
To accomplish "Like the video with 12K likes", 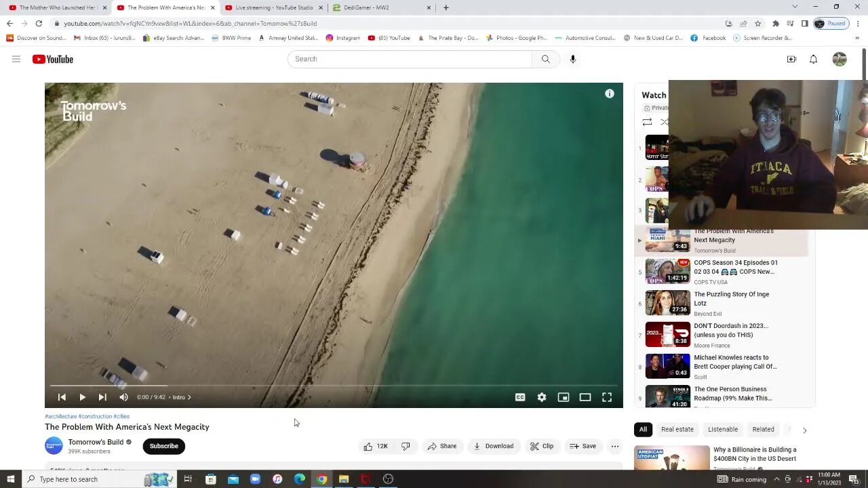I will [376, 446].
